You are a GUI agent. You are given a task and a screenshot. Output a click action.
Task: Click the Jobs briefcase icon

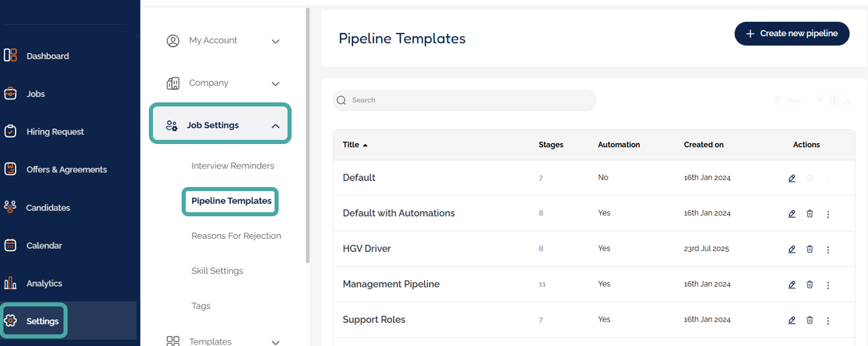click(10, 93)
